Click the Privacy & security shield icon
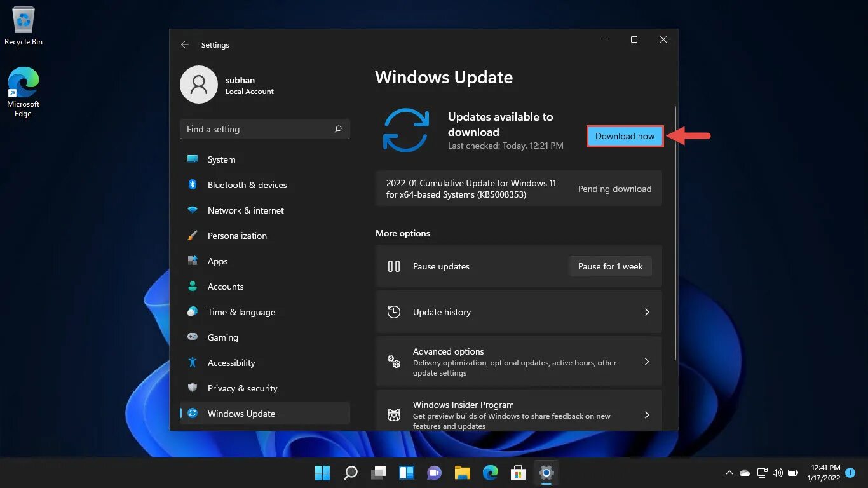 [x=192, y=388]
